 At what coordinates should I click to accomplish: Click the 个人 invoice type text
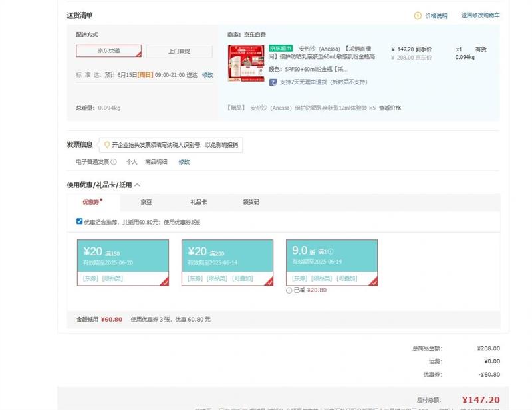(x=132, y=162)
